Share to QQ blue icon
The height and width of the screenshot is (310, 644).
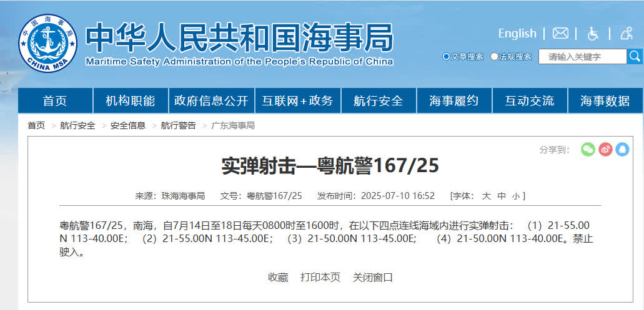click(622, 149)
